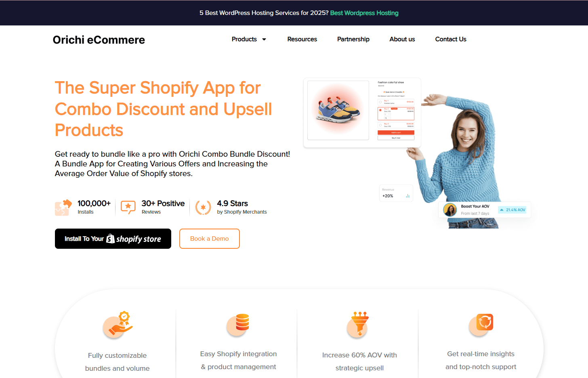Open the About us page

[402, 39]
